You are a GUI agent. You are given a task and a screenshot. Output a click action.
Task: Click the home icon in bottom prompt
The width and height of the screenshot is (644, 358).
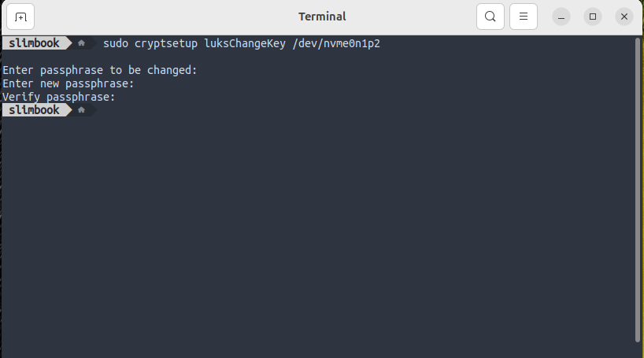pyautogui.click(x=81, y=110)
